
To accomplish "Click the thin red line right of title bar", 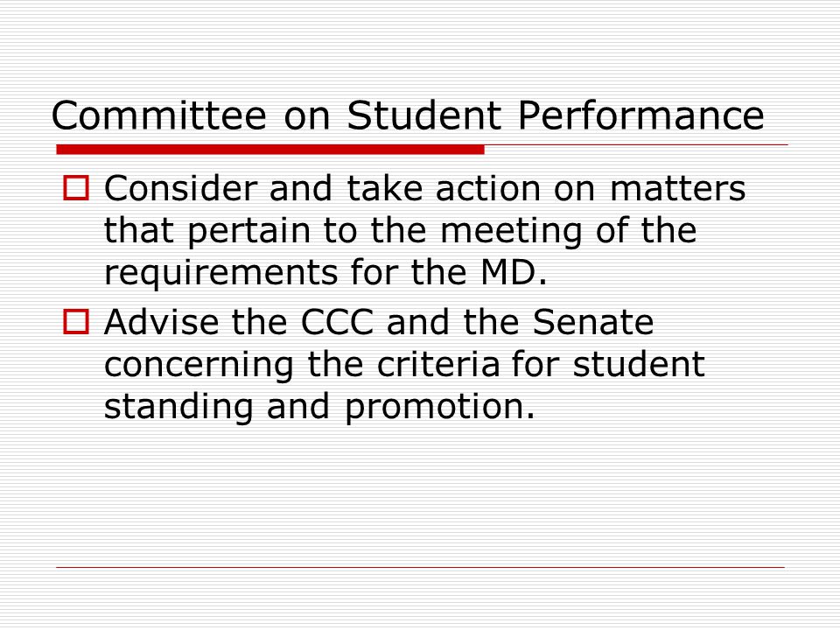I will [636, 144].
